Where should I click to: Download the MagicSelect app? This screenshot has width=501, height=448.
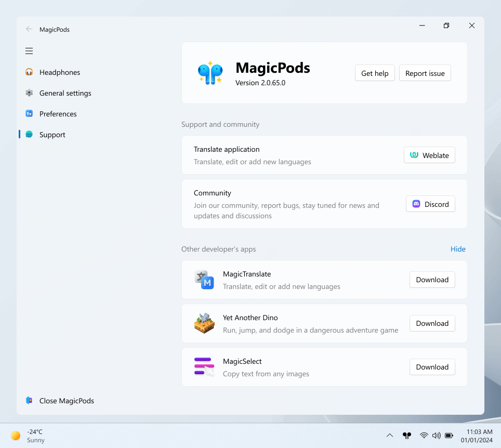[x=432, y=367]
